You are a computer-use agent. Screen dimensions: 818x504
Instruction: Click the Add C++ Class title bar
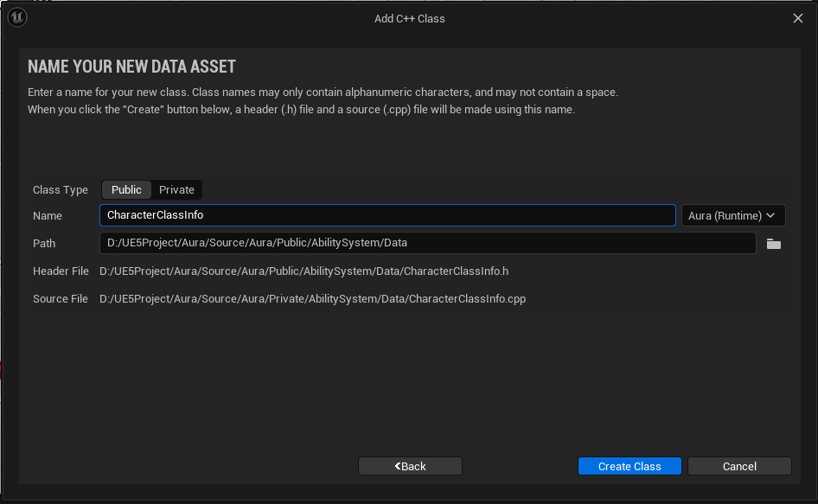tap(409, 18)
